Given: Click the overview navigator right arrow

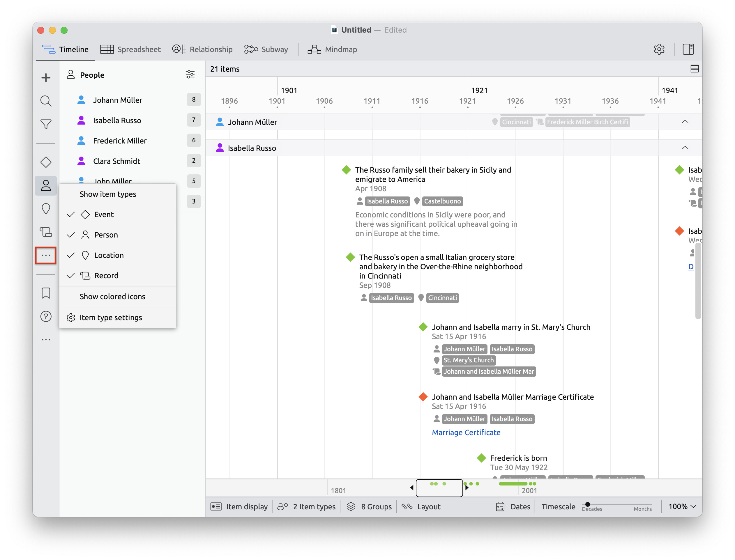Looking at the screenshot, I should click(467, 487).
